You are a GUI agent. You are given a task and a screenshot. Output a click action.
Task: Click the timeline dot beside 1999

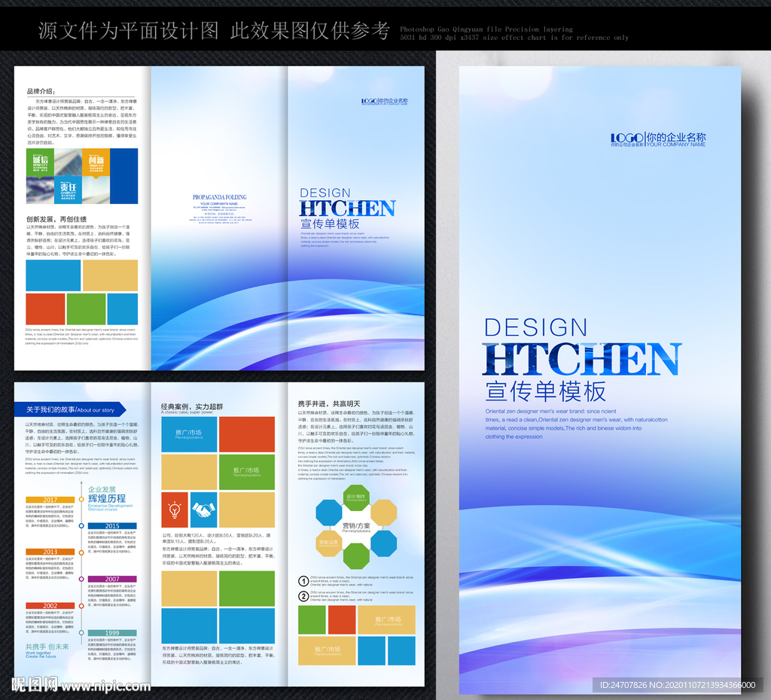[81, 633]
